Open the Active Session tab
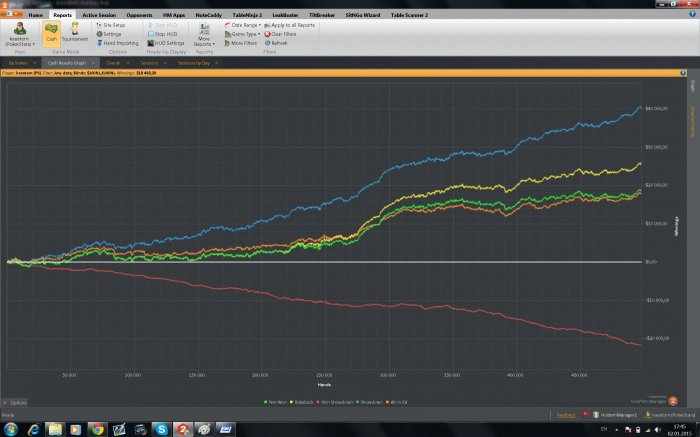This screenshot has width=700, height=437. [99, 15]
